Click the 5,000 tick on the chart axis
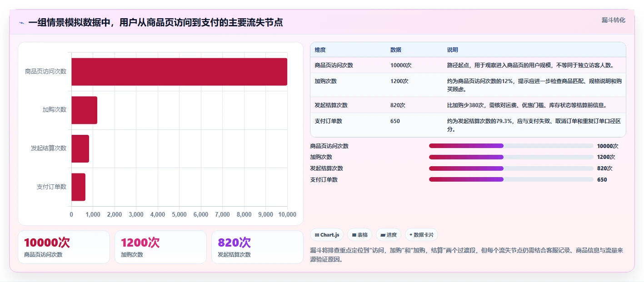This screenshot has height=282, width=644. (x=179, y=214)
